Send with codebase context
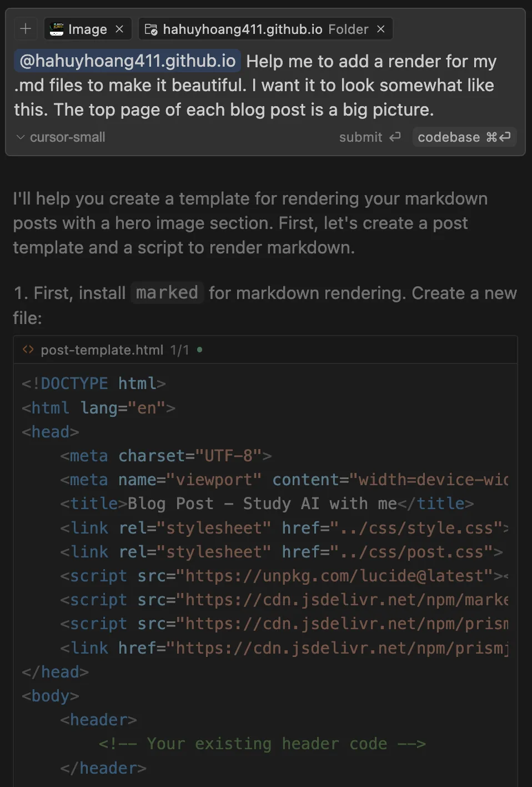This screenshot has width=532, height=787. pos(464,137)
